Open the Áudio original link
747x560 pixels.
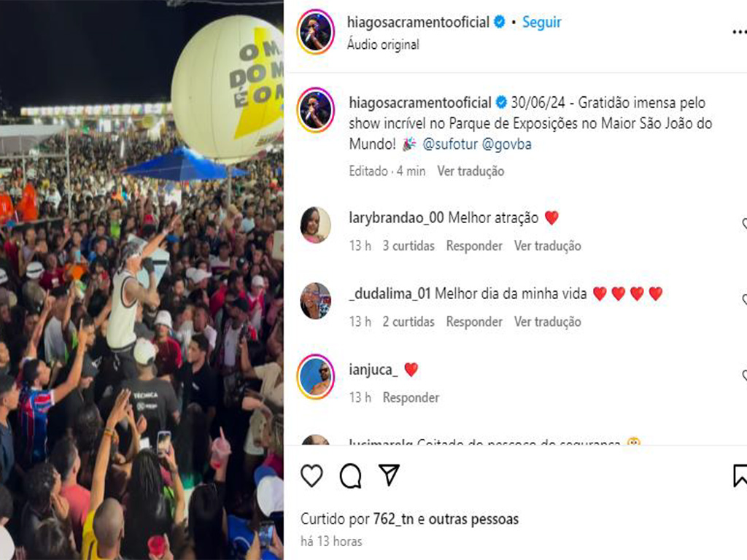(384, 44)
